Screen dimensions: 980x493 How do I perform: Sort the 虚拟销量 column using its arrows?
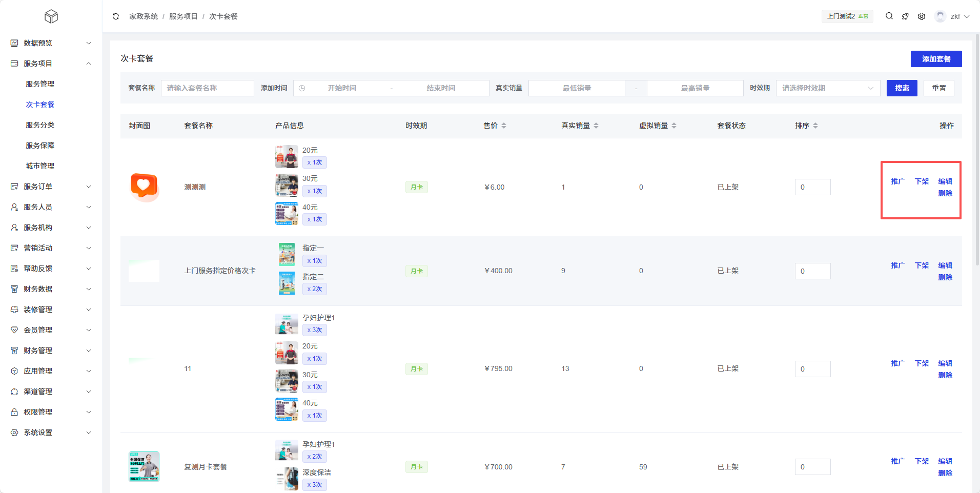[x=673, y=126]
